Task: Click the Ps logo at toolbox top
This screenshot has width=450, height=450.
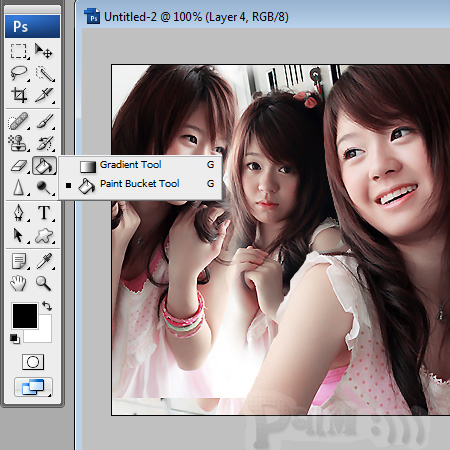Action: [32, 26]
